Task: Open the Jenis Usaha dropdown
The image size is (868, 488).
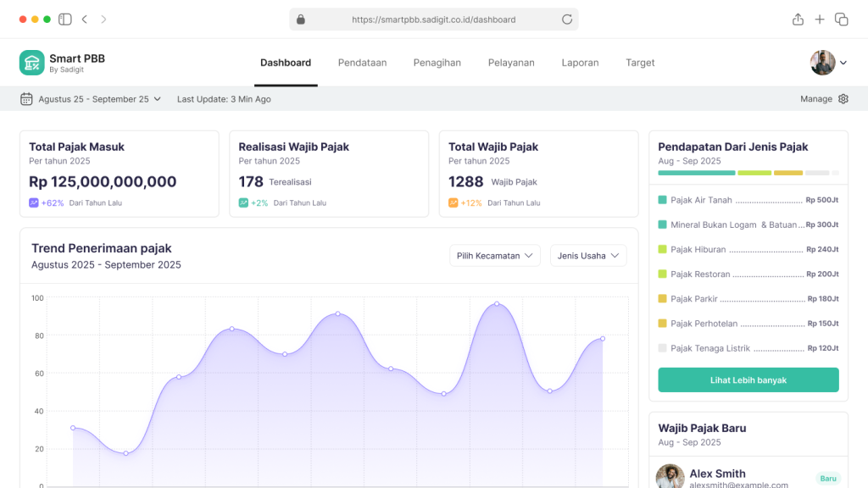Action: tap(587, 255)
